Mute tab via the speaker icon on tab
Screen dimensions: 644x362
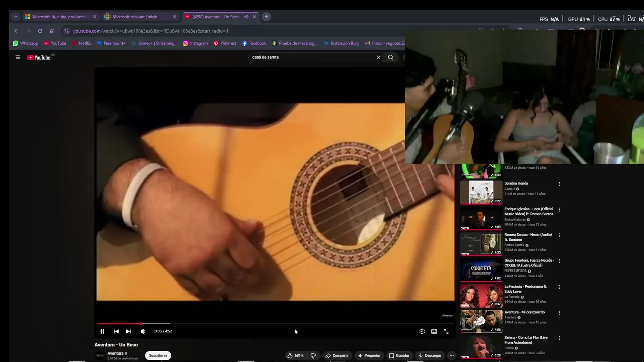(246, 17)
